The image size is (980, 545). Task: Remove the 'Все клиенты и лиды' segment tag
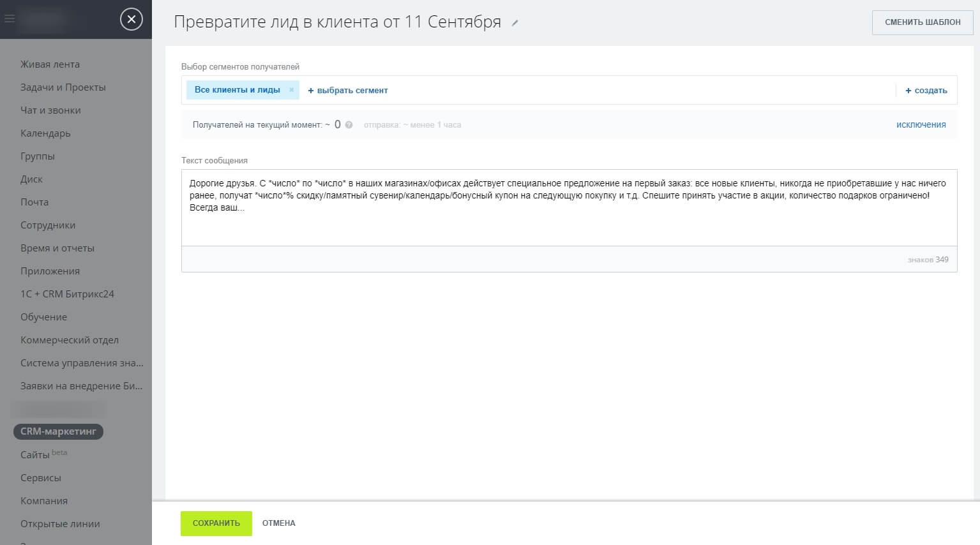click(x=291, y=90)
